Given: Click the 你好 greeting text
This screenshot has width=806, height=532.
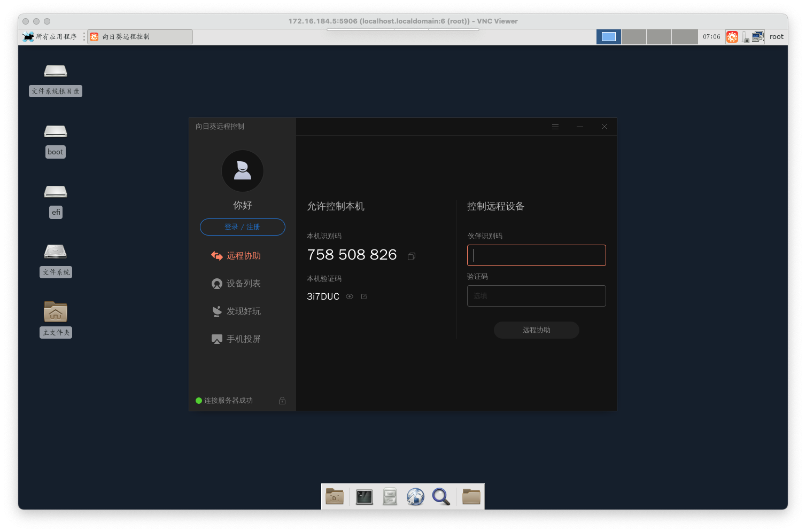Looking at the screenshot, I should [243, 205].
